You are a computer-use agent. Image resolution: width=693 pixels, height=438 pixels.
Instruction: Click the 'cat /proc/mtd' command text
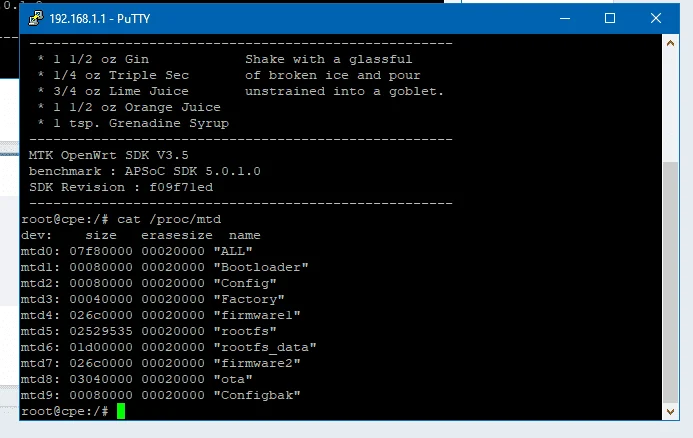pyautogui.click(x=169, y=220)
